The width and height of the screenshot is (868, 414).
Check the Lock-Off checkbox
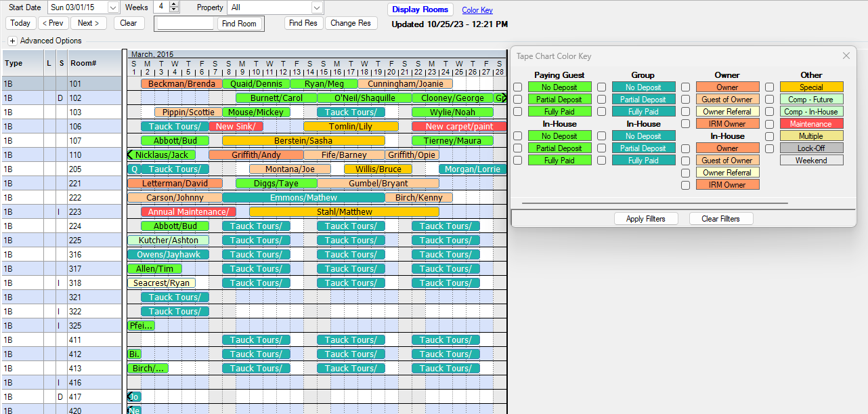pos(769,148)
